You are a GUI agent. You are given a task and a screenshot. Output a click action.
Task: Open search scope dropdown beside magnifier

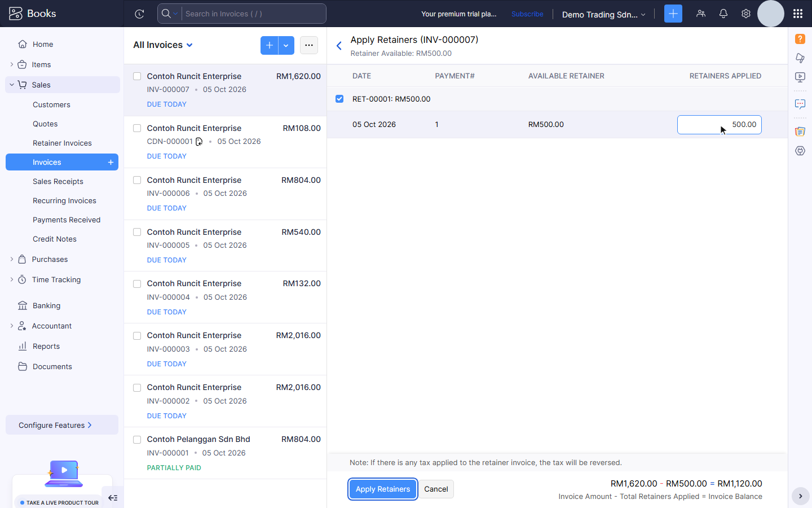coord(170,14)
